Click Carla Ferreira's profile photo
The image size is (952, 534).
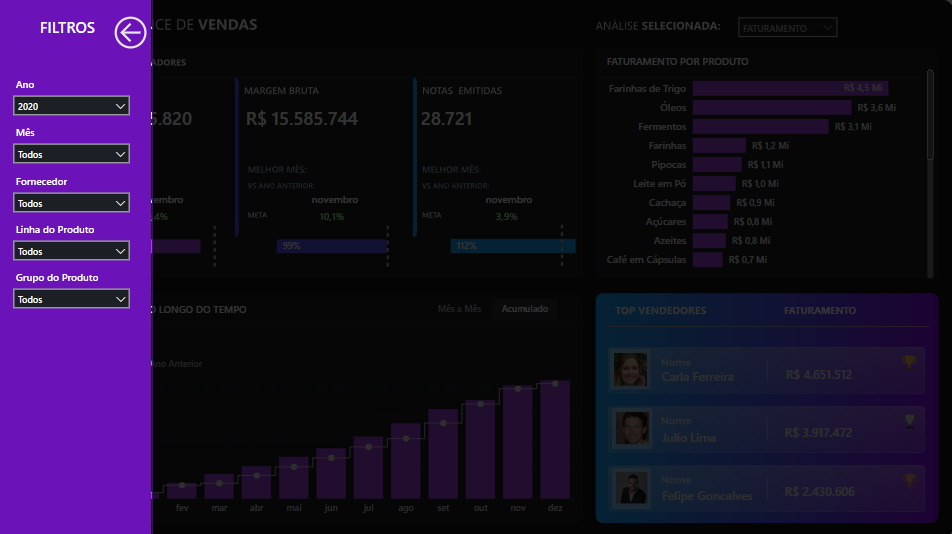[x=630, y=371]
